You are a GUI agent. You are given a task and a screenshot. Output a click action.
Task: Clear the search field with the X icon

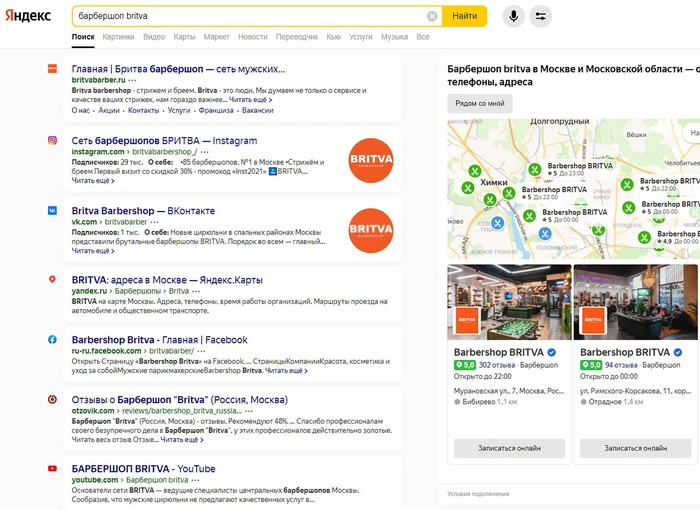[x=432, y=16]
